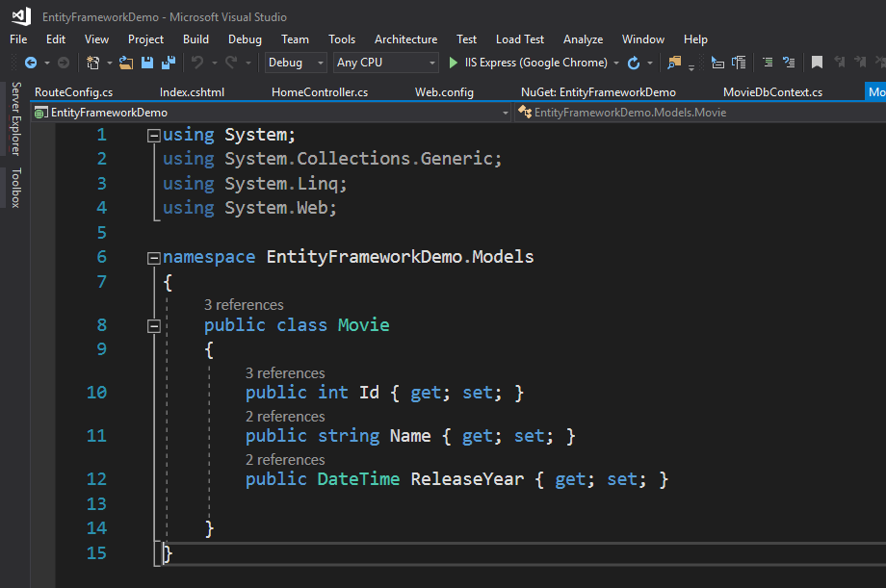This screenshot has height=588, width=886.
Task: Open the Project menu
Action: 145,39
